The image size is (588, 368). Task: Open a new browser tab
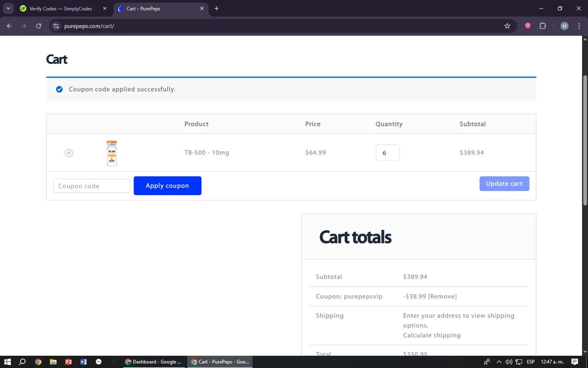[216, 9]
